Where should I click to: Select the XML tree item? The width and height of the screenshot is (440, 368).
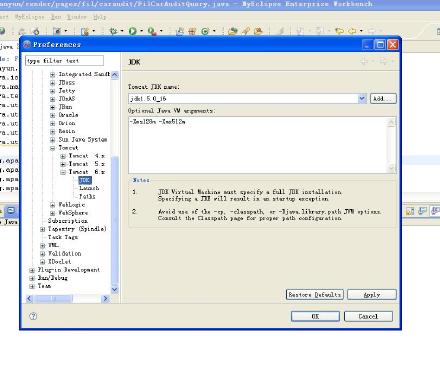53,246
